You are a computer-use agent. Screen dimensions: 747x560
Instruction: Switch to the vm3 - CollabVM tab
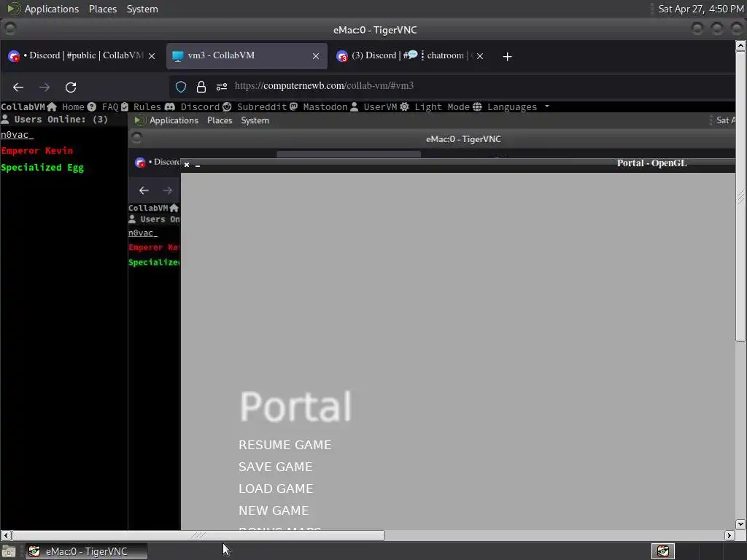[x=247, y=55]
